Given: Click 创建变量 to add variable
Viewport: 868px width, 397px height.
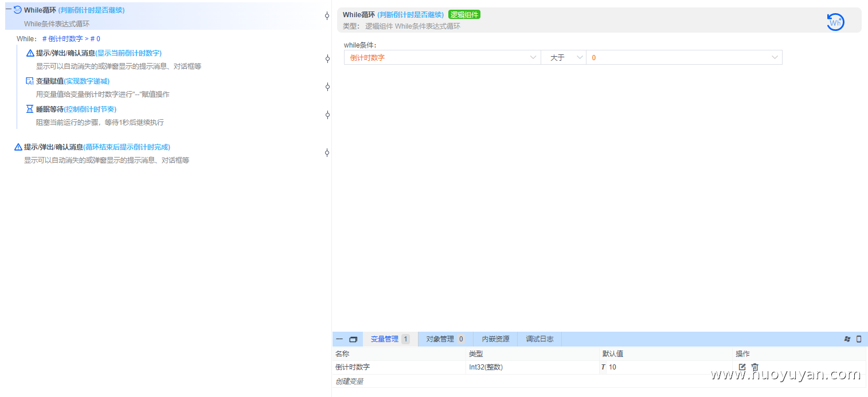Looking at the screenshot, I should [349, 381].
